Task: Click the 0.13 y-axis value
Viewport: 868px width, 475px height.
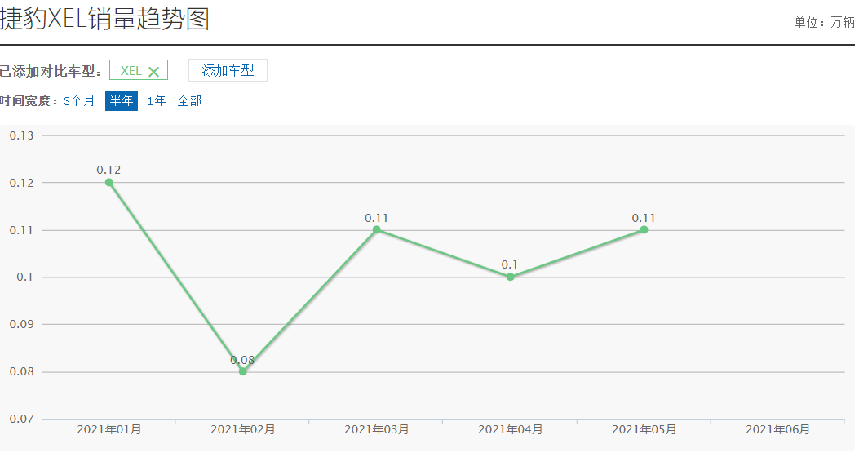Action: click(x=21, y=135)
